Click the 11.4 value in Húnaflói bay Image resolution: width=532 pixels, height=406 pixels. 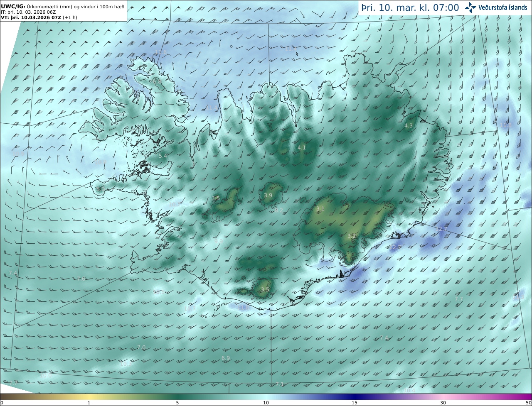[x=212, y=108]
